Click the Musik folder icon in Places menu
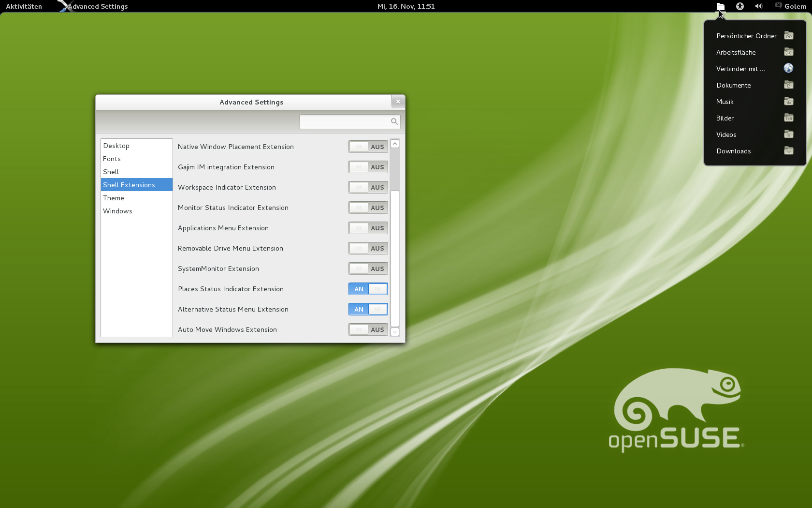The width and height of the screenshot is (812, 508). (789, 102)
